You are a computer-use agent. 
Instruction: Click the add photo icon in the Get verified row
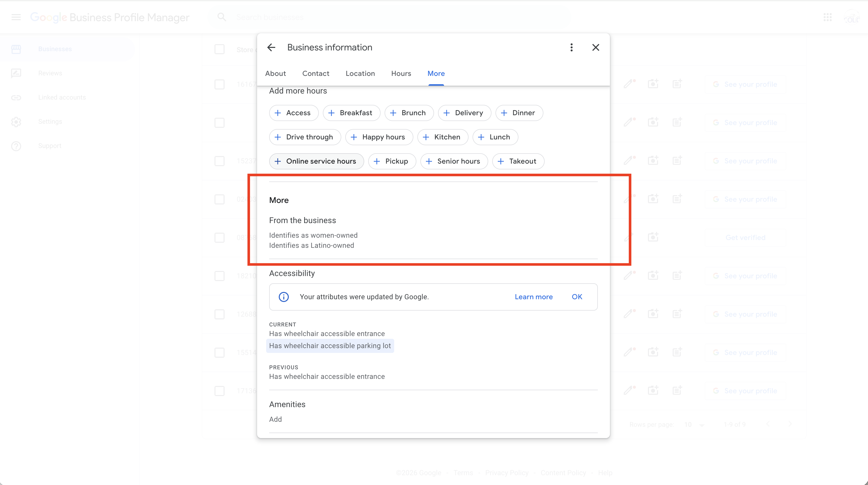[x=653, y=237]
